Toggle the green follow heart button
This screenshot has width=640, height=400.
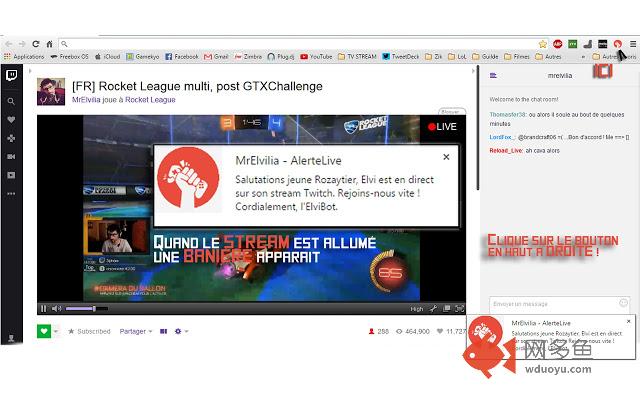44,331
